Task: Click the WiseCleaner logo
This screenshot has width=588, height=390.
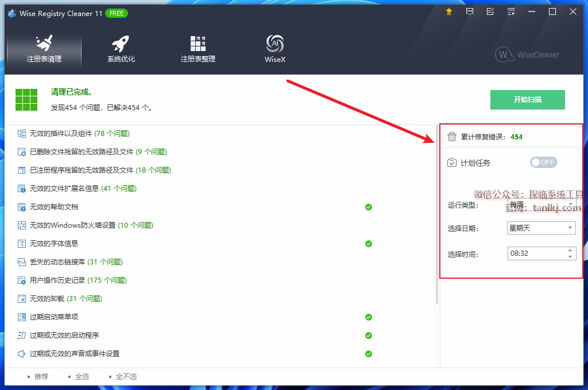Action: 527,54
